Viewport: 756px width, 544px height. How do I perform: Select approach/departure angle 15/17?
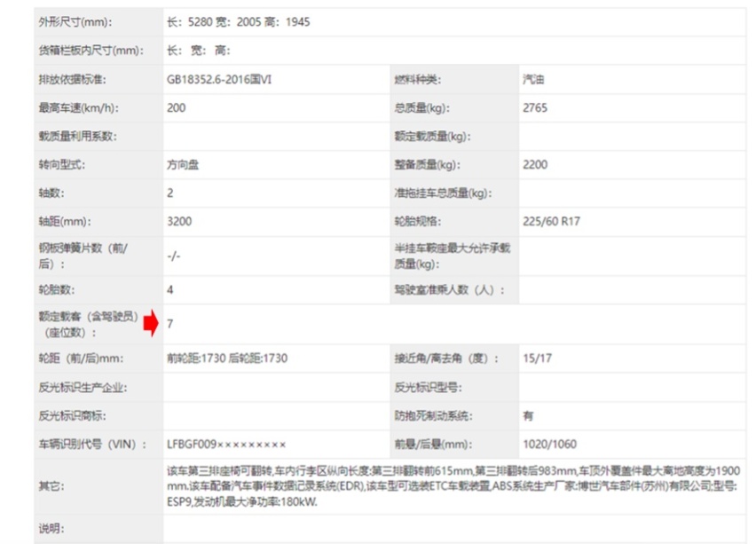[537, 359]
